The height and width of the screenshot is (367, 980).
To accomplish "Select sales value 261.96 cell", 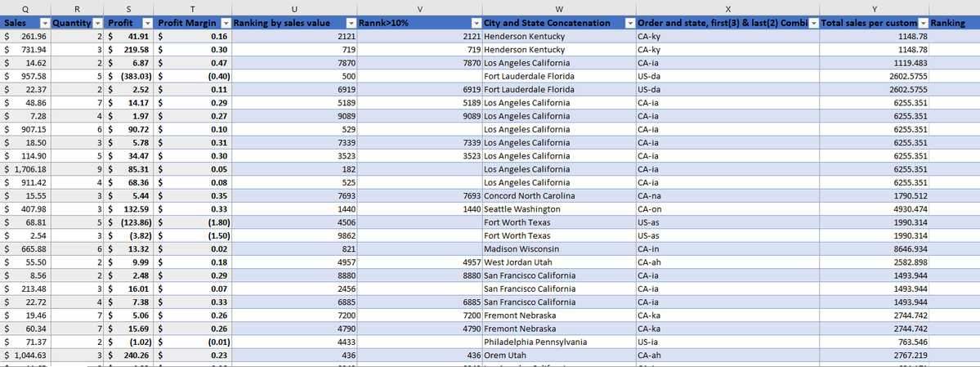I will click(25, 36).
